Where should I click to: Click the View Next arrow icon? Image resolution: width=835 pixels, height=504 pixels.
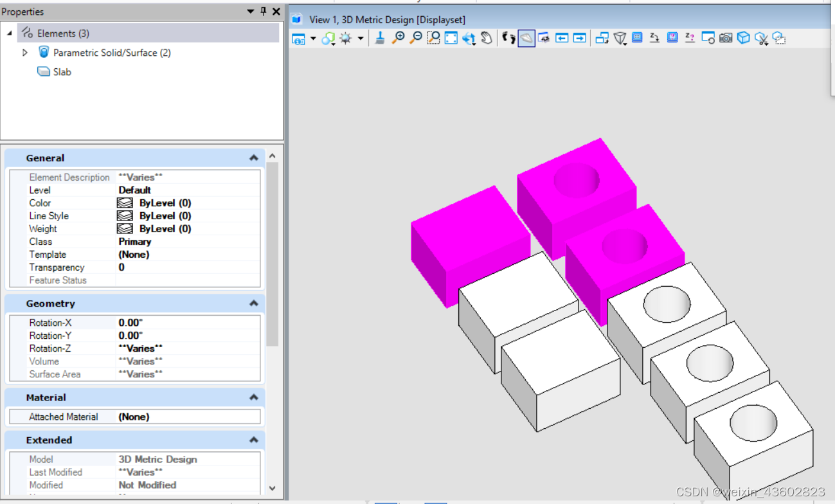pos(580,39)
